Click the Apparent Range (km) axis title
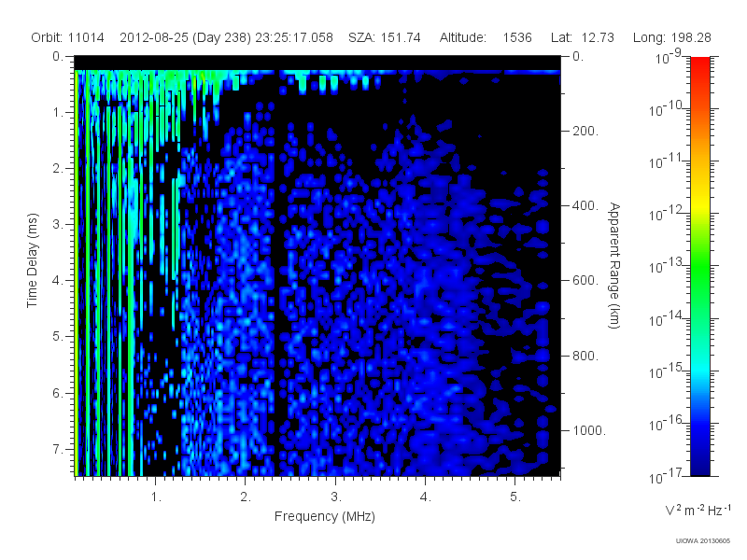747x560 pixels. (x=614, y=265)
